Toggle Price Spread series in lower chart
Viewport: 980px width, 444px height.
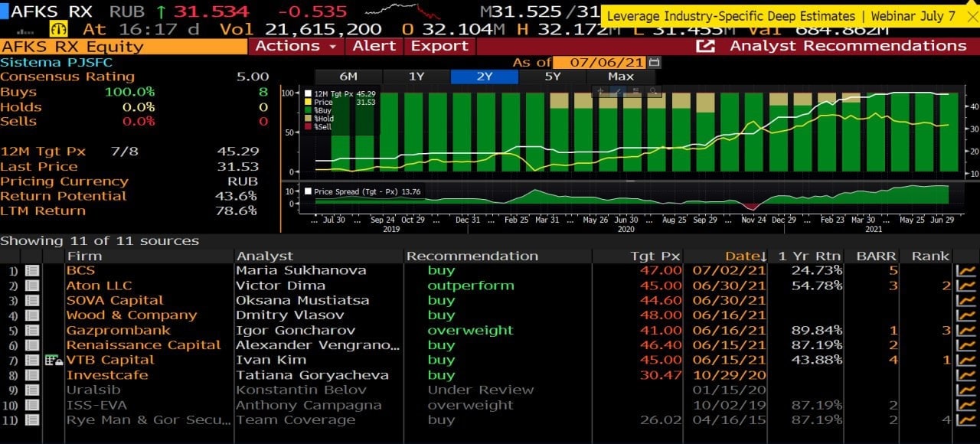[x=364, y=191]
